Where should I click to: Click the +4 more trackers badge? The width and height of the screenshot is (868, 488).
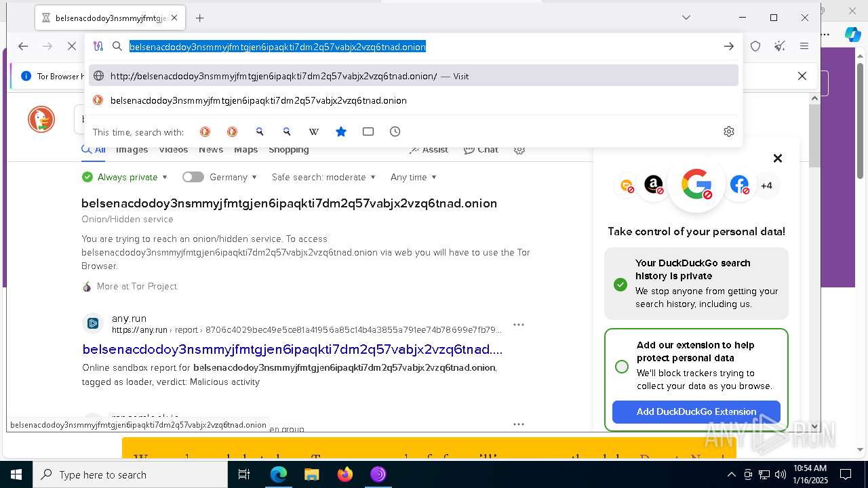coord(766,186)
